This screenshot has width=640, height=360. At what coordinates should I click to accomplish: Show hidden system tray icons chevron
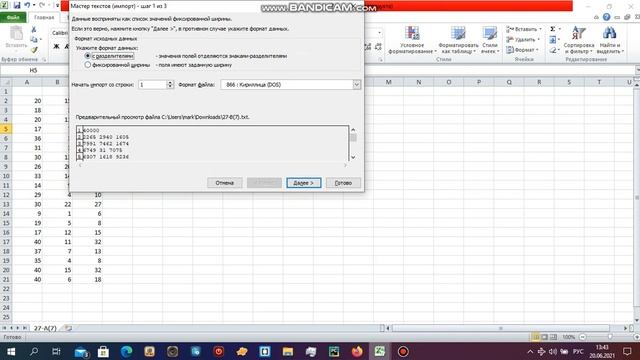click(530, 351)
